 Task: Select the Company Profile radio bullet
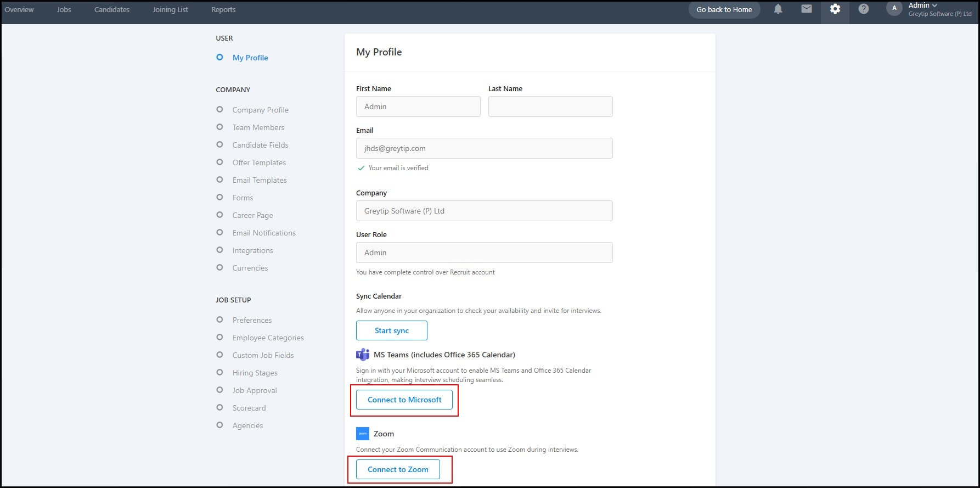[x=219, y=109]
